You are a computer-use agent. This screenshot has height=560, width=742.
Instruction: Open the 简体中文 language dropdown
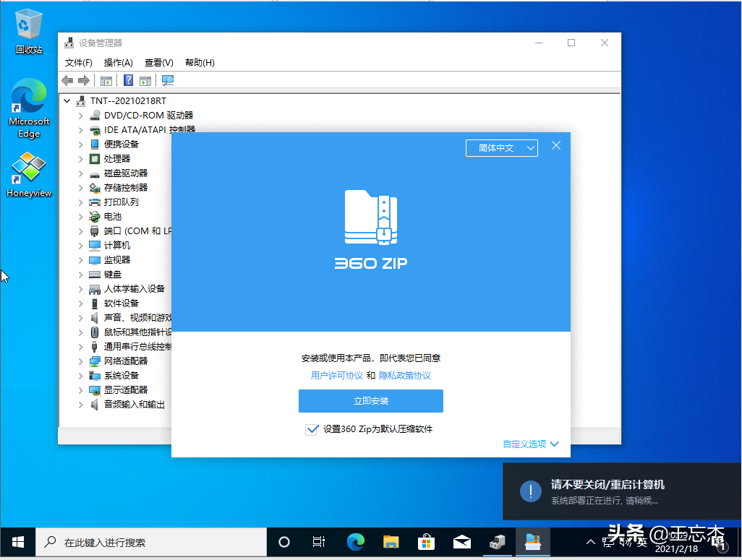point(501,147)
